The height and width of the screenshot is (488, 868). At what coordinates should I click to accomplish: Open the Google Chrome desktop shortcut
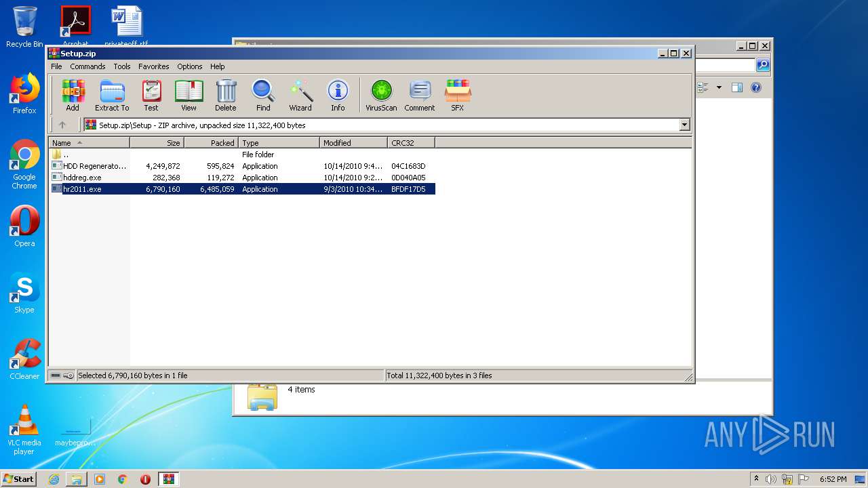pyautogui.click(x=24, y=165)
